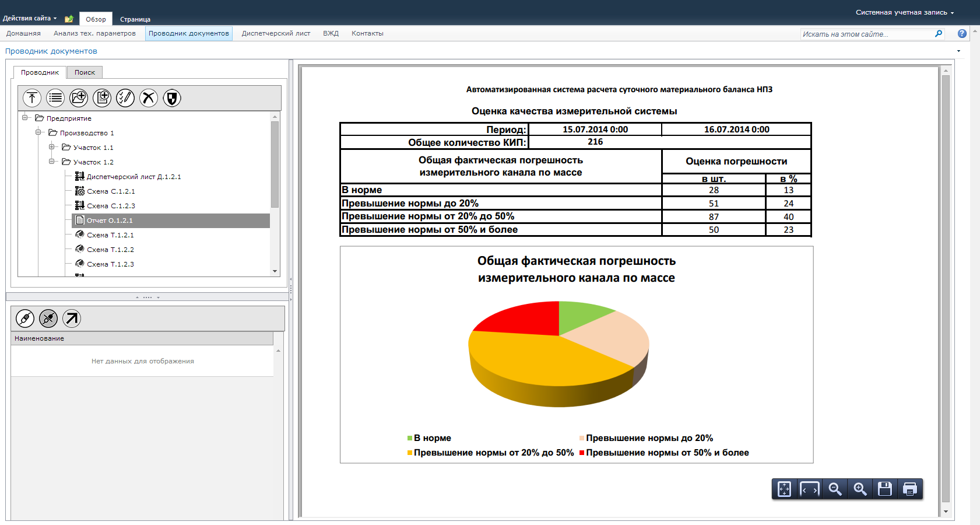Click tree panel scrollbar up arrow
This screenshot has height=525, width=980.
[x=275, y=117]
